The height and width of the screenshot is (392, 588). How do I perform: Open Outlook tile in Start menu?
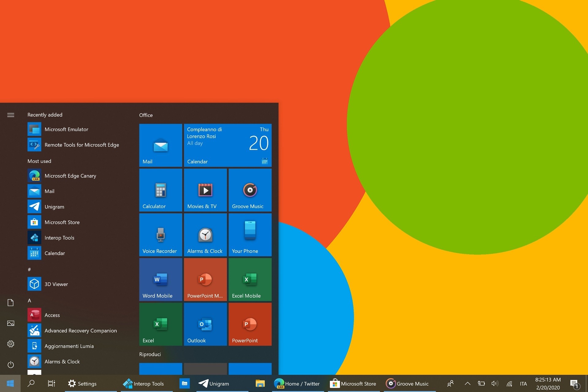pyautogui.click(x=205, y=324)
